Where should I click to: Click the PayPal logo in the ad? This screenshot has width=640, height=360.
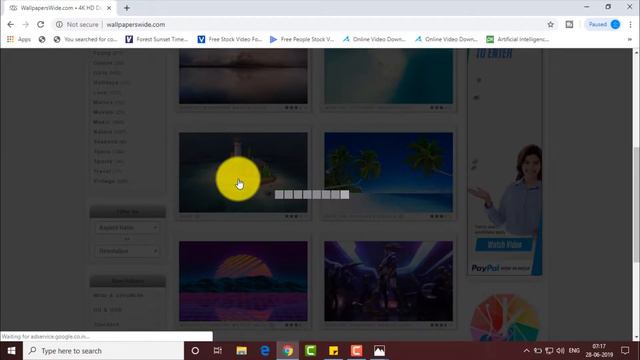tap(485, 268)
